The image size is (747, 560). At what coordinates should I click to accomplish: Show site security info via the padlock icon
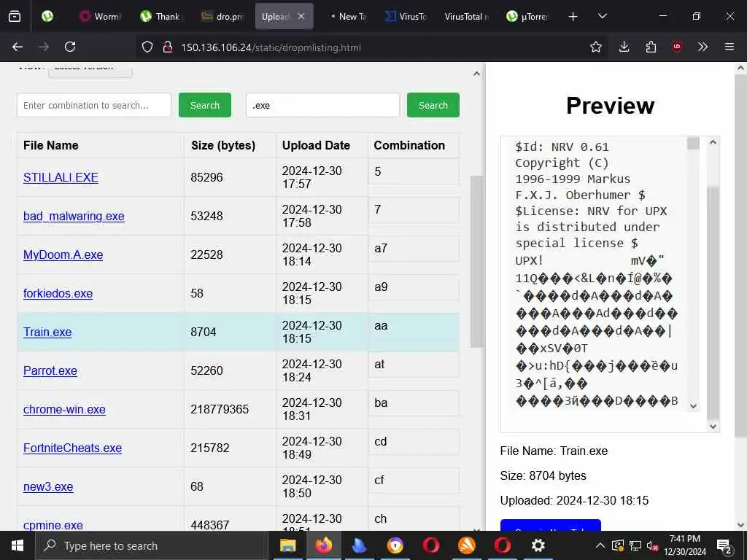pyautogui.click(x=167, y=47)
